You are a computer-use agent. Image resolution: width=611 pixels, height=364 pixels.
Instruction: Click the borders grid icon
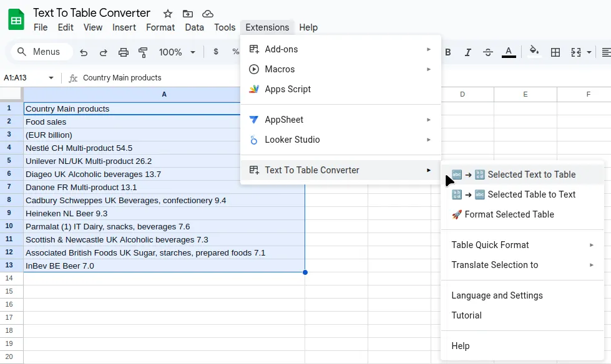555,52
